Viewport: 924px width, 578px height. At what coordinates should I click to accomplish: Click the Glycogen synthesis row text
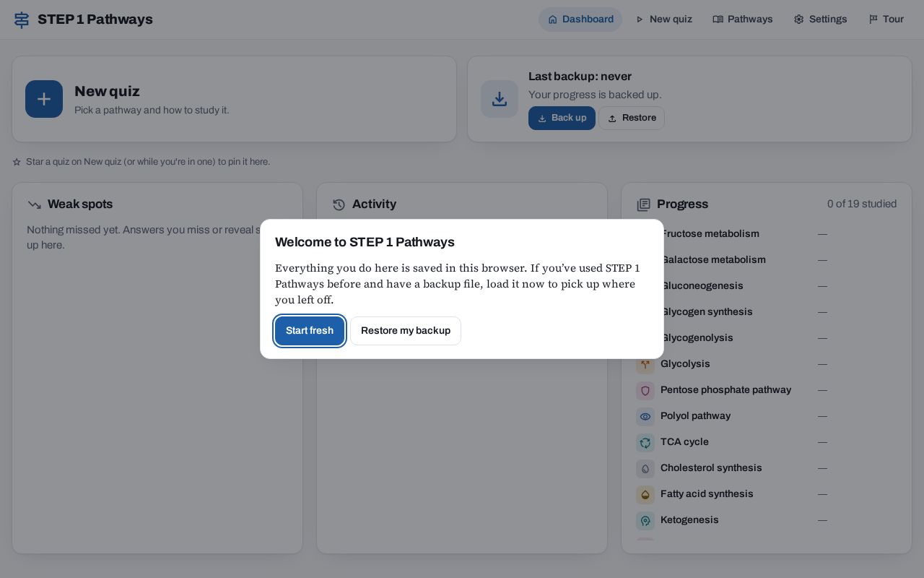pos(707,312)
